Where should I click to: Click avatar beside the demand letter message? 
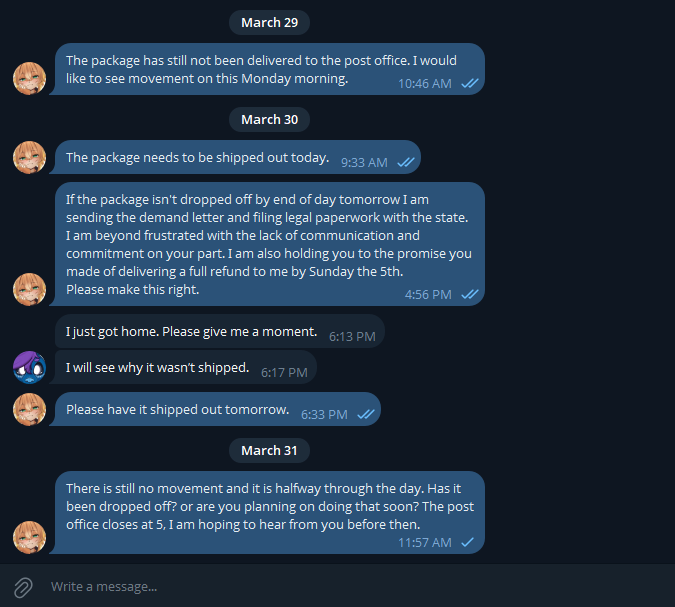pyautogui.click(x=29, y=289)
